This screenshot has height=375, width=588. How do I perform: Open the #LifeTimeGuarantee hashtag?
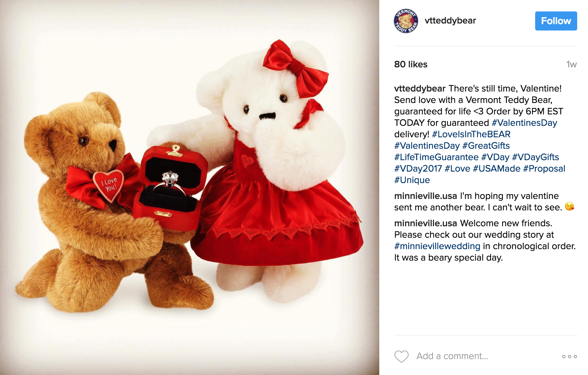click(436, 157)
